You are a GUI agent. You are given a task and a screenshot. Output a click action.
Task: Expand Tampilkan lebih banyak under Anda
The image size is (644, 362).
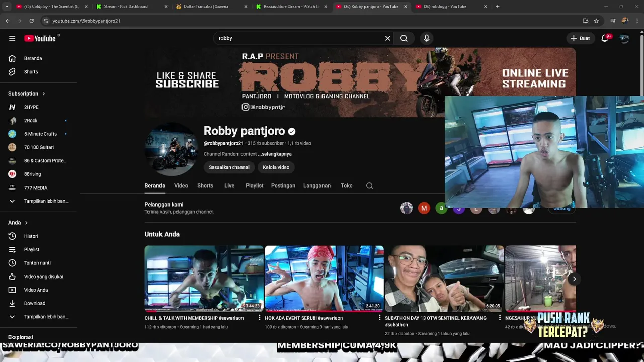[x=39, y=317]
